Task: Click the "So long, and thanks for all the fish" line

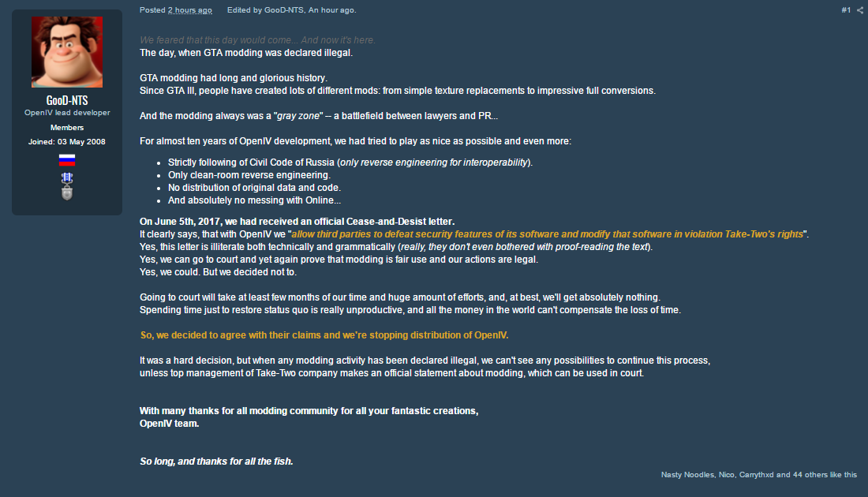Action: coord(216,461)
